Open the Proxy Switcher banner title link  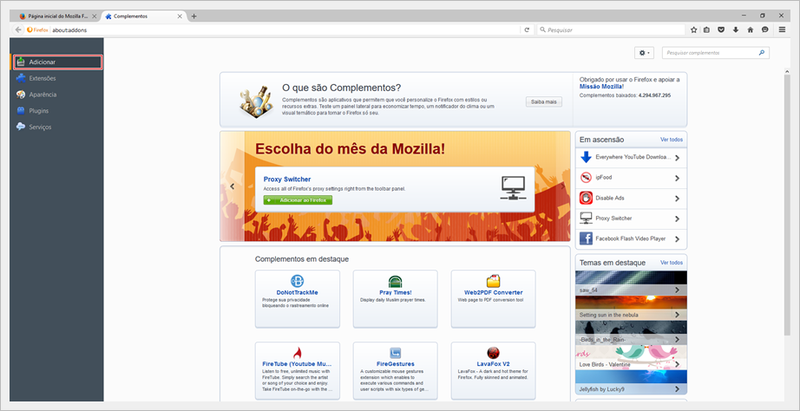click(287, 179)
